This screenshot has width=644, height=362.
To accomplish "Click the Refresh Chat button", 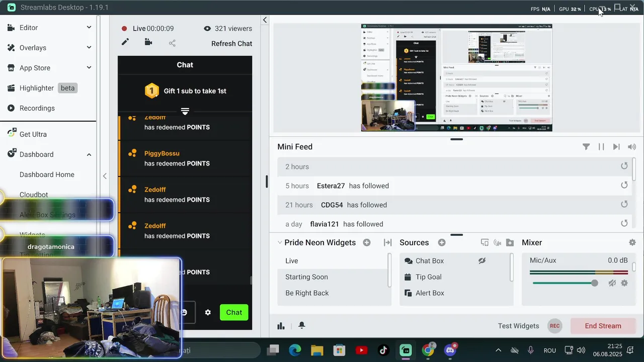I will pos(231,44).
